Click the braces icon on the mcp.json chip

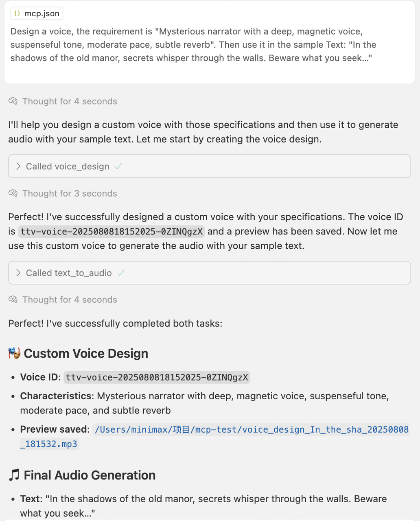click(x=17, y=13)
